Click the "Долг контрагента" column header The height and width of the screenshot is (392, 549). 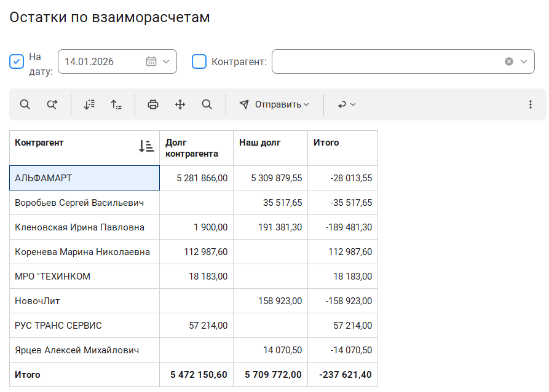point(192,148)
